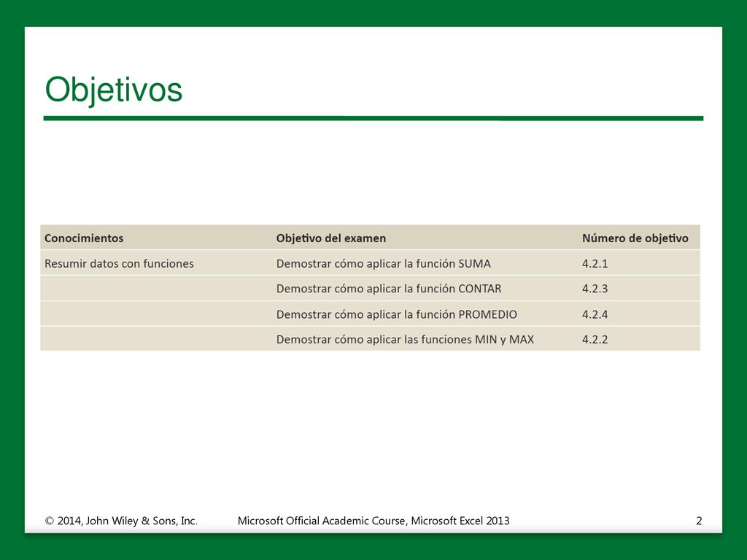The image size is (747, 560).
Task: Click the 'Objetivo del examen' column header
Action: click(x=331, y=238)
